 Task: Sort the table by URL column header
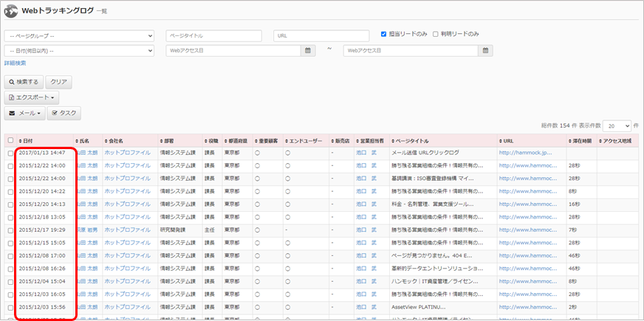pos(506,141)
